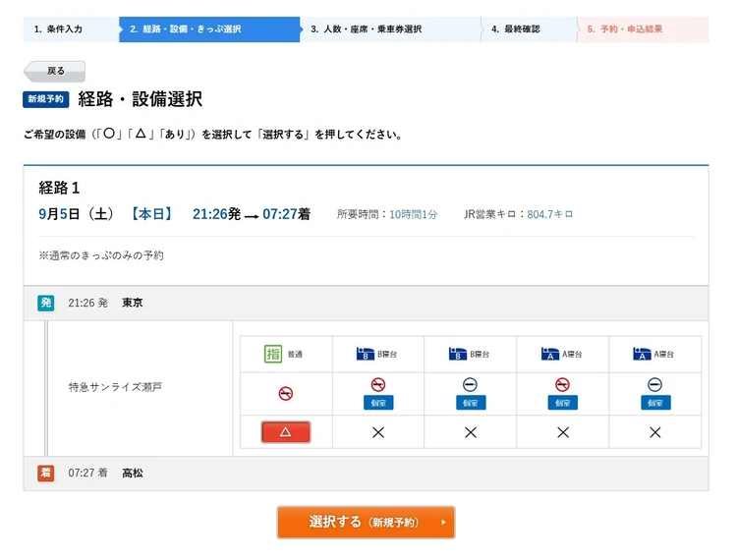
Task: Click the A寝台 bed icon in the non-smoking column
Action: click(550, 354)
